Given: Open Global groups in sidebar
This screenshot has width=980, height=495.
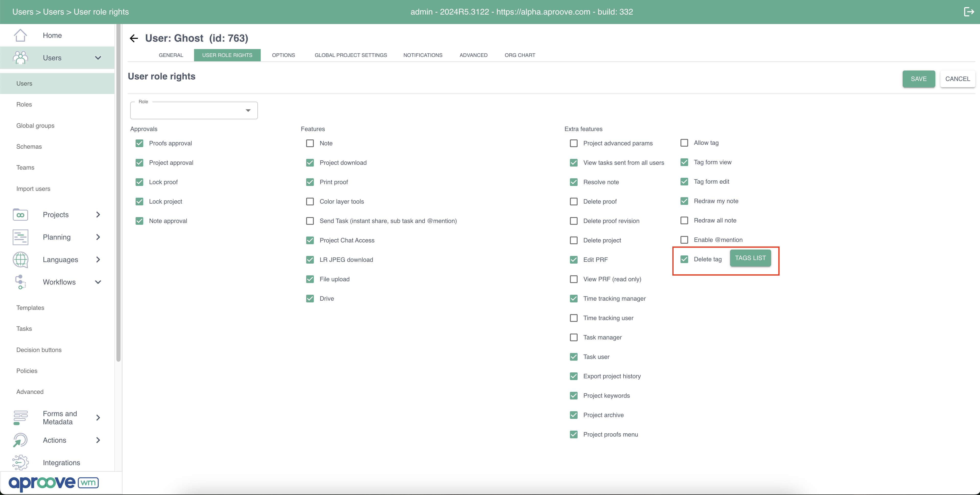Looking at the screenshot, I should pyautogui.click(x=35, y=126).
